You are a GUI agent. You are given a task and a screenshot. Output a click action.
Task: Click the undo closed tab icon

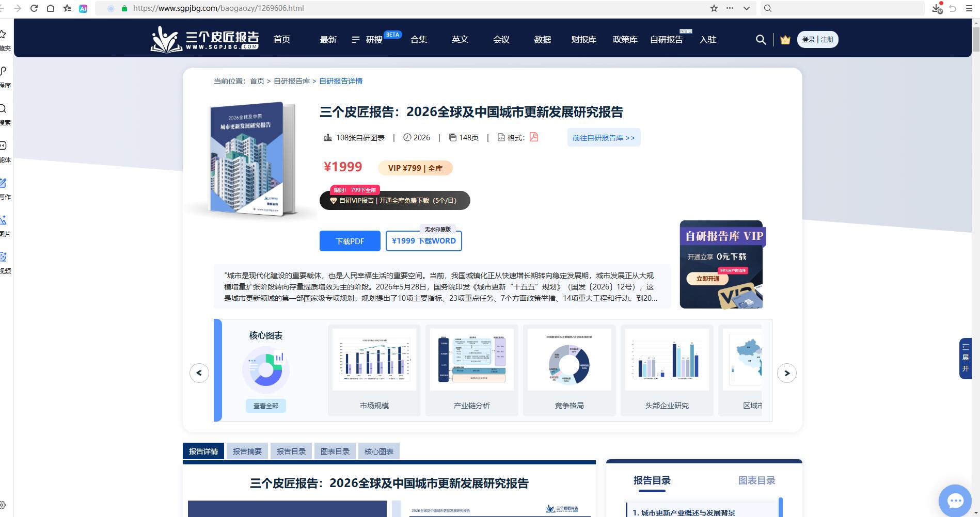[953, 8]
